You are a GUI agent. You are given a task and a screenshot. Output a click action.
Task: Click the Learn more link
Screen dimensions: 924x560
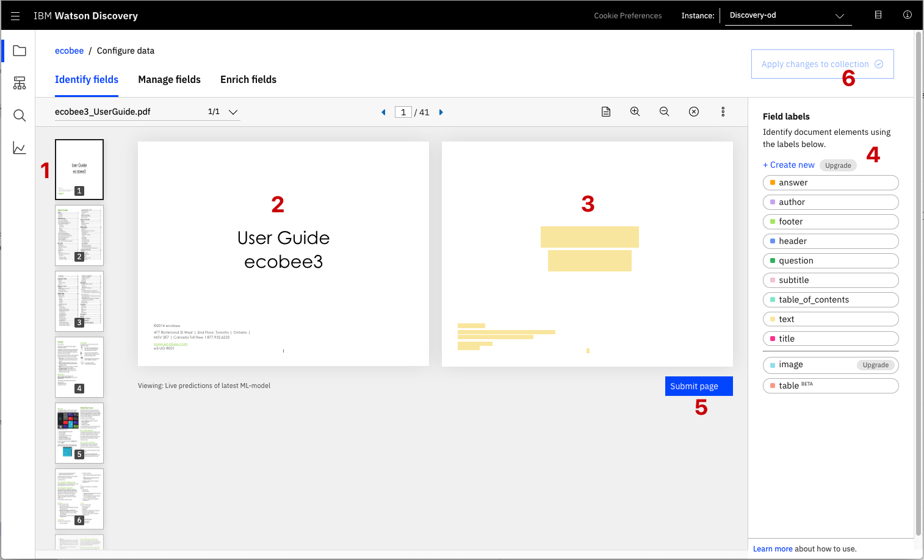point(773,549)
